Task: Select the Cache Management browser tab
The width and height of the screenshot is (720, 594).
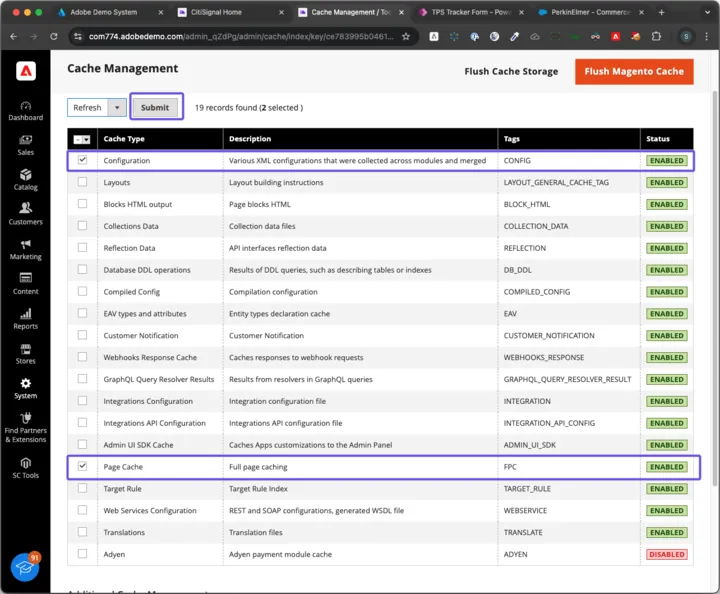Action: [350, 12]
